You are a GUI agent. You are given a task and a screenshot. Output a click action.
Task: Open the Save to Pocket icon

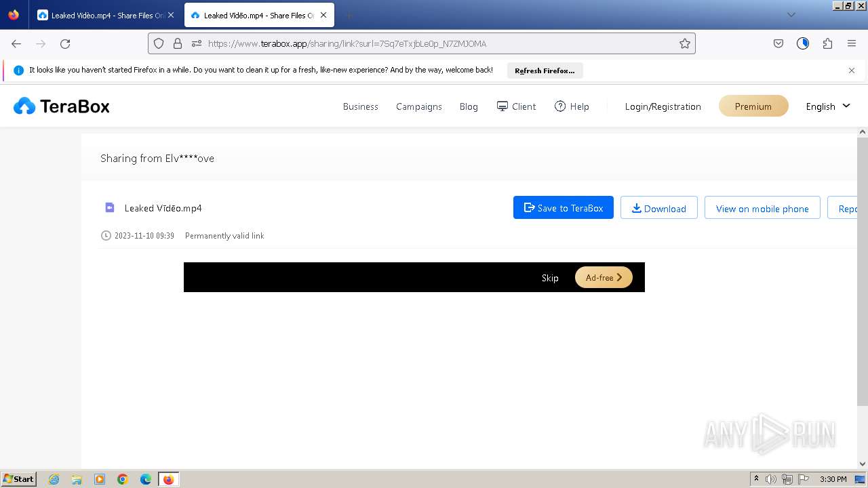[x=778, y=43]
